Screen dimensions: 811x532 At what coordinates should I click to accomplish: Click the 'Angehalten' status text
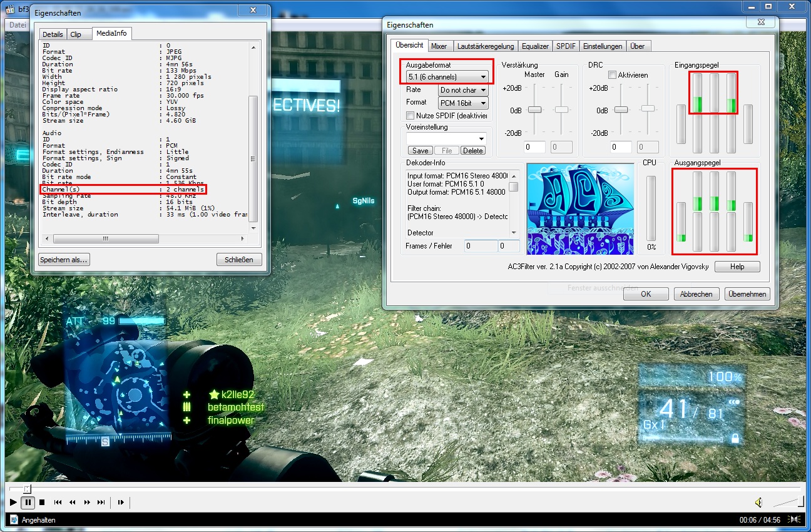(38, 520)
